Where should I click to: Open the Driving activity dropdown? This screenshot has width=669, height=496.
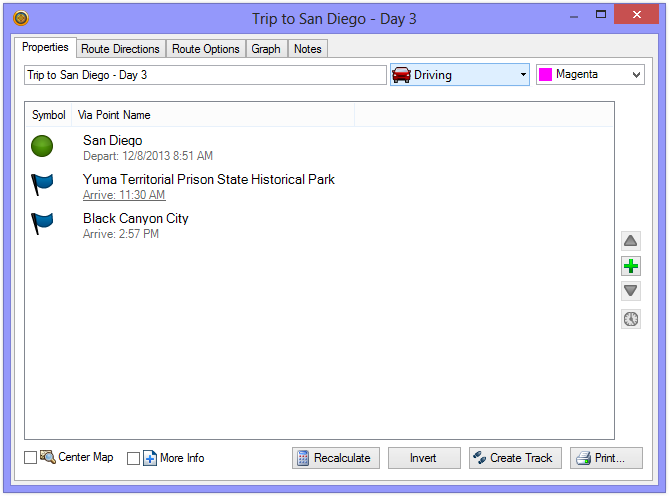[459, 75]
